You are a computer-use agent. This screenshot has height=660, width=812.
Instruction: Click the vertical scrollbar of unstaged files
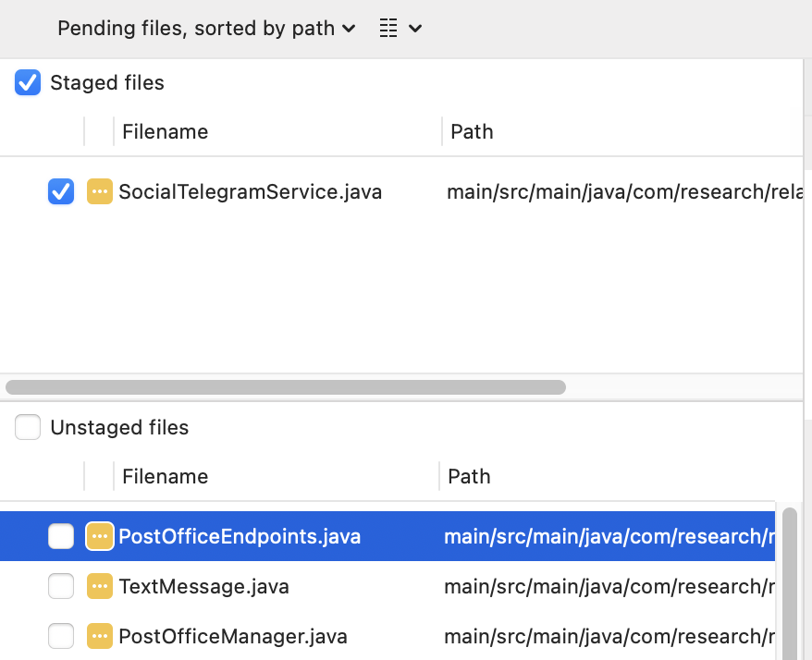click(789, 583)
